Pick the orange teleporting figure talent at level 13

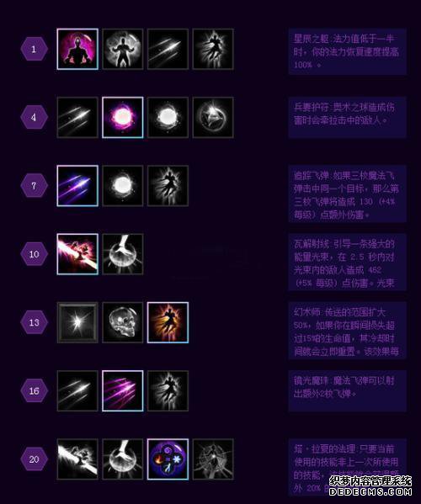[168, 322]
